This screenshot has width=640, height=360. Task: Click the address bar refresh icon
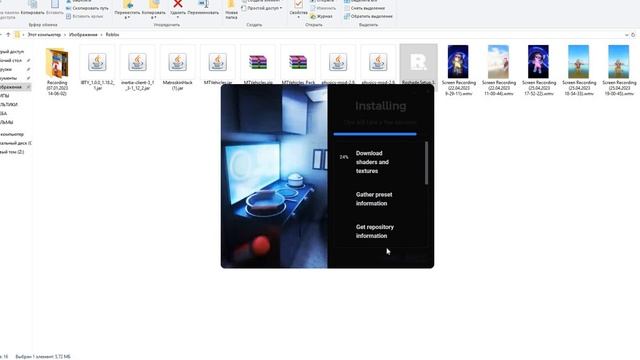click(633, 35)
